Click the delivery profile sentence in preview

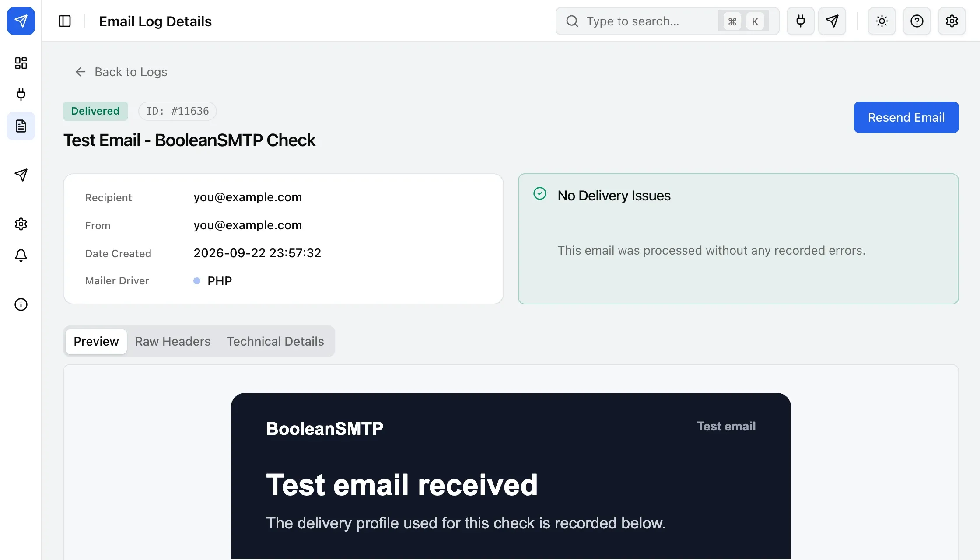pos(466,523)
